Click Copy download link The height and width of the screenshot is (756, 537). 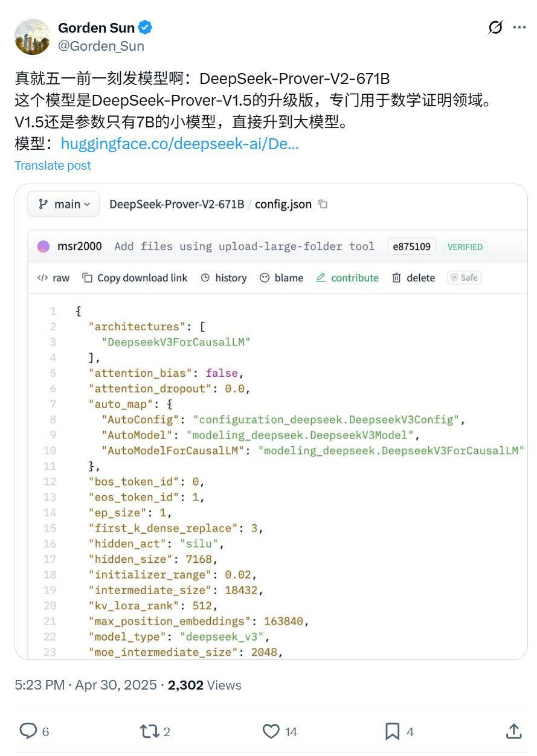click(x=135, y=278)
